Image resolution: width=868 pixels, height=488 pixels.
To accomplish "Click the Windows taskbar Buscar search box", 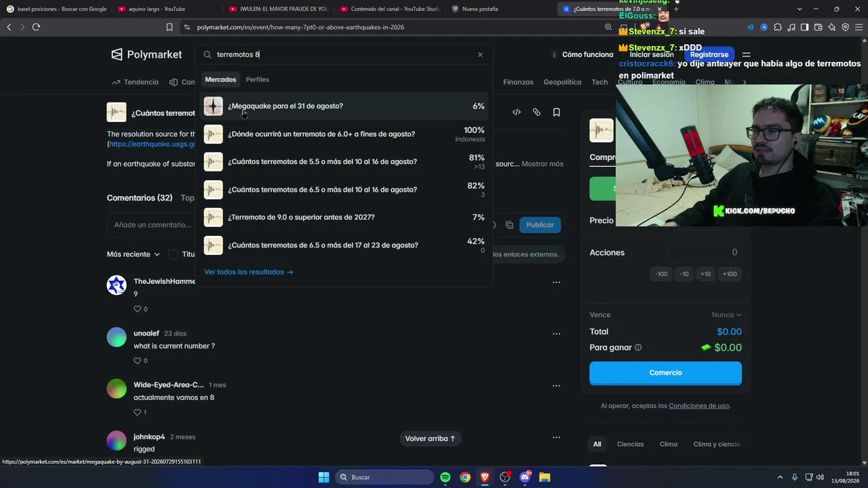I will (x=385, y=477).
